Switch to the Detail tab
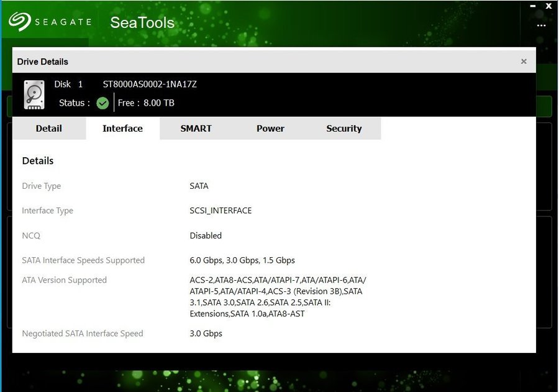The image size is (559, 392). 48,129
